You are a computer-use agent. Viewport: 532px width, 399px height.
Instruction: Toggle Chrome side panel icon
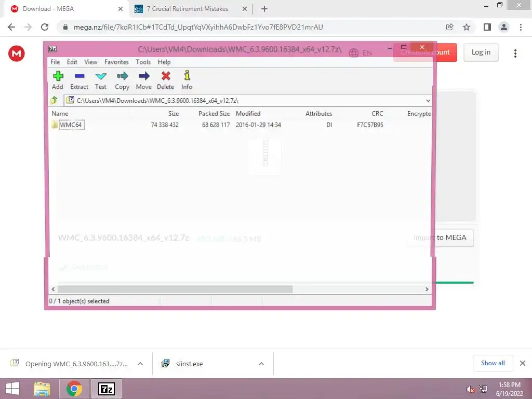point(487,27)
